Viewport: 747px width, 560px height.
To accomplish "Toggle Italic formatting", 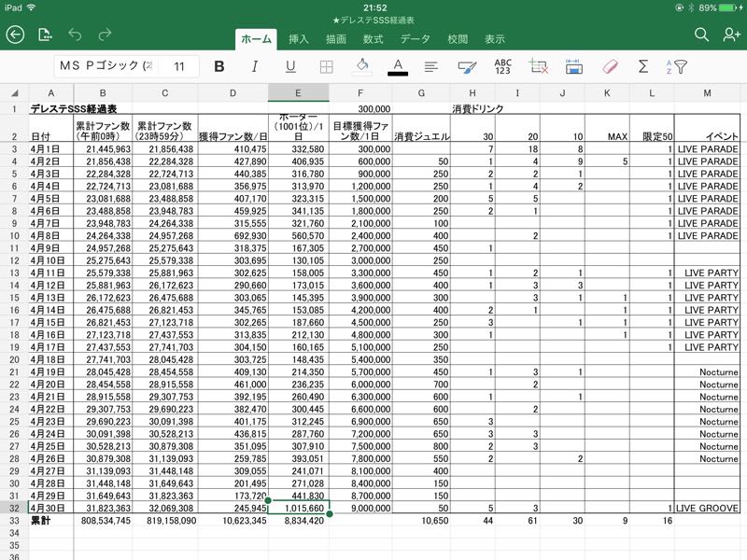I will pos(255,66).
